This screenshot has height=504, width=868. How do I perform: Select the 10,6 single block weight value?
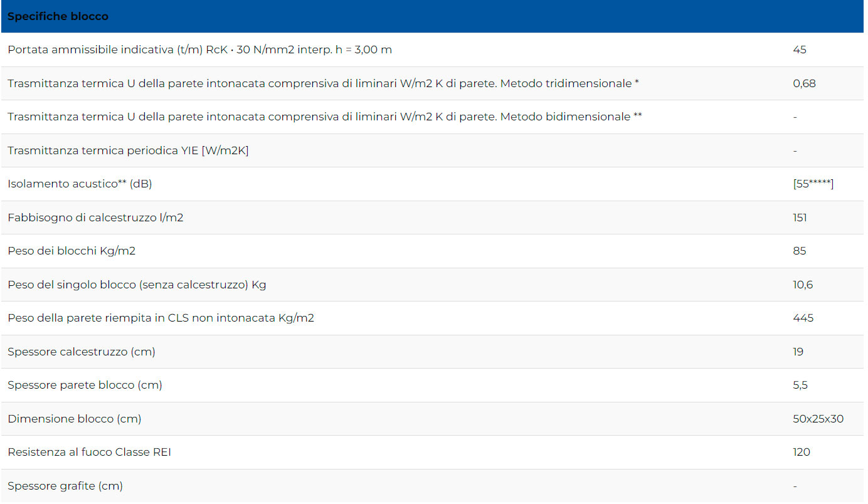802,285
